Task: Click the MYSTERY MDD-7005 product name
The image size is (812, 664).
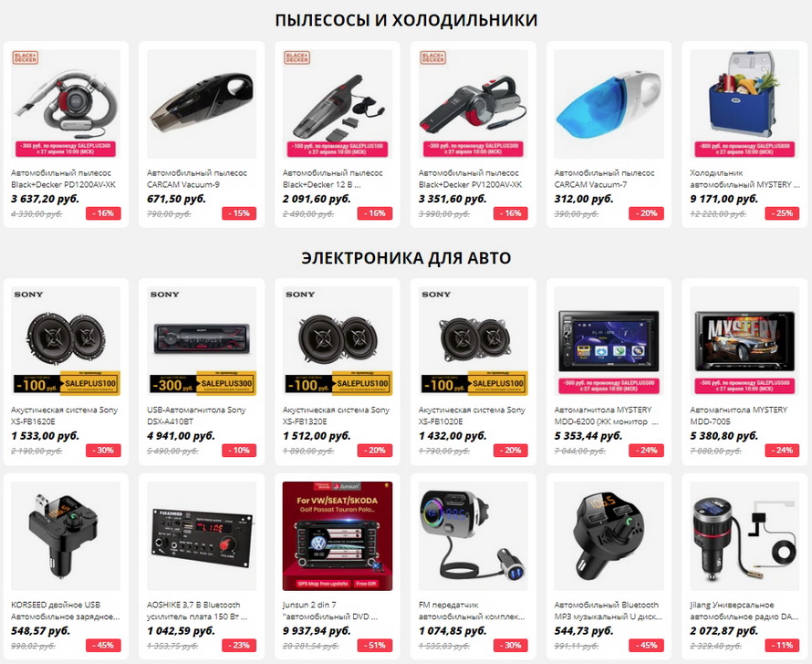Action: [738, 416]
